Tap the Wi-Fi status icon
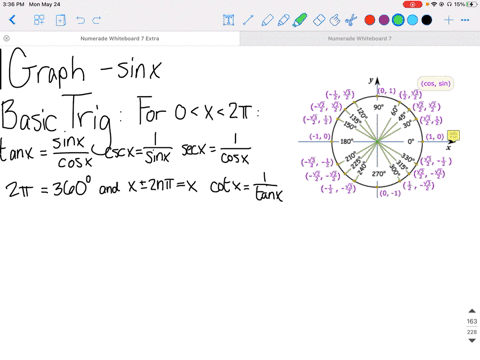Screen dimensions: 480x360 434,4
